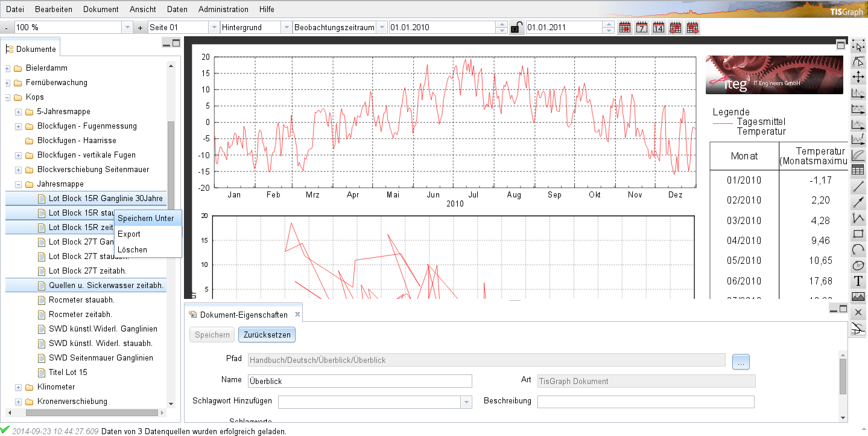
Task: Toggle the date range lock icon
Action: 516,27
